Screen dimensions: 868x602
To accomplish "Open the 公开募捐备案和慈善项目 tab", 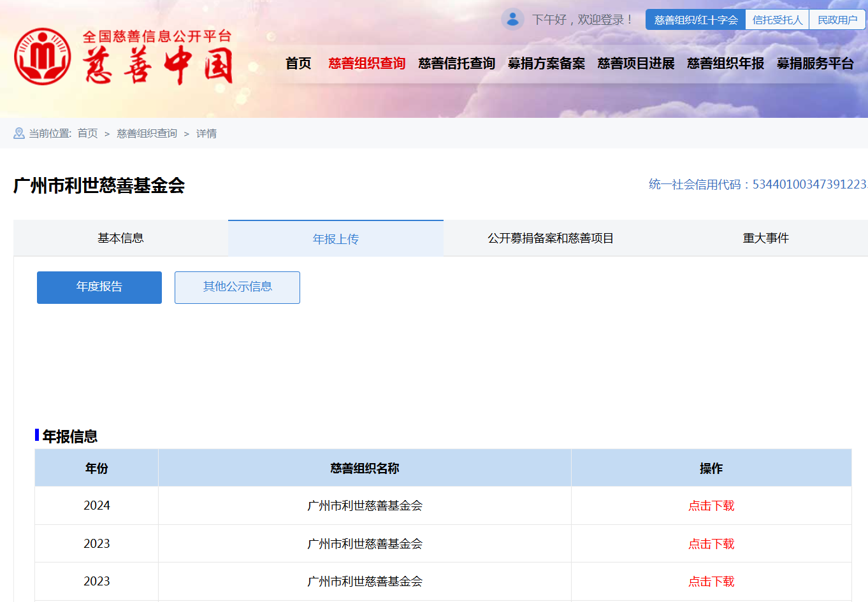I will click(x=551, y=238).
